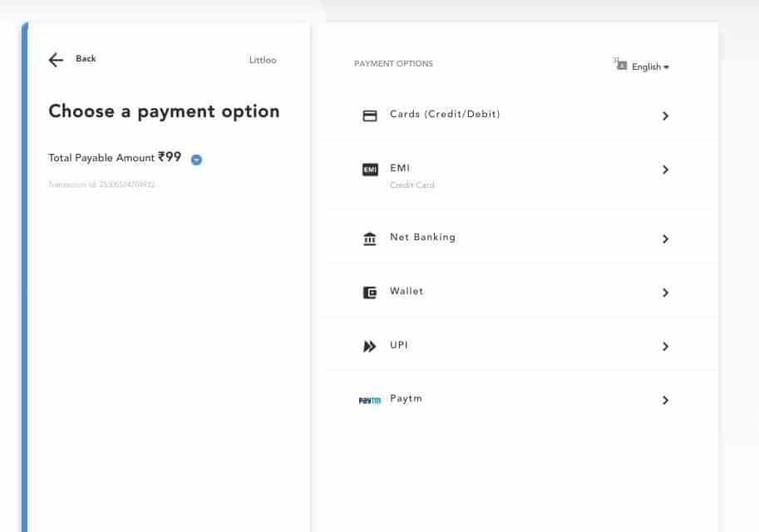Click the Wallet icon
The image size is (759, 532).
pyautogui.click(x=370, y=293)
